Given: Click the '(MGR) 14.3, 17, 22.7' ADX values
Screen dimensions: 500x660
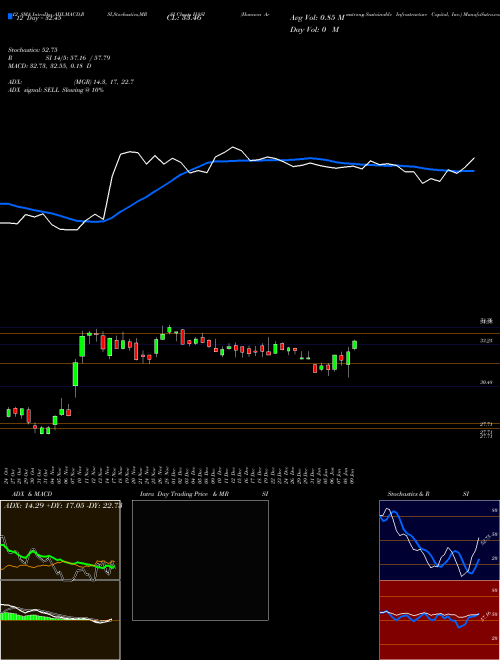Looking at the screenshot, I should [104, 82].
